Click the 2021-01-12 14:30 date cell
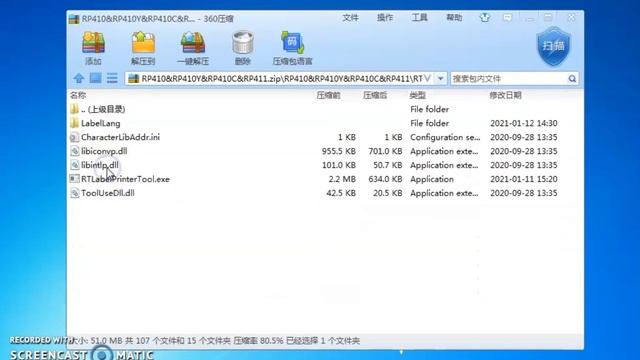The height and width of the screenshot is (360, 640). pyautogui.click(x=524, y=123)
